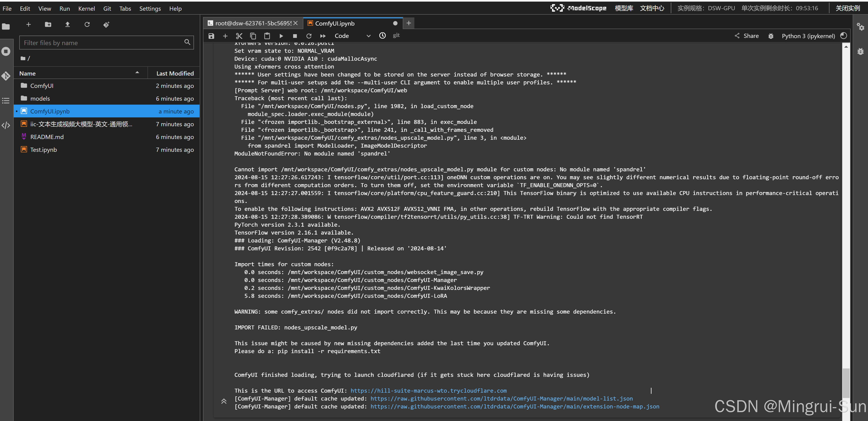Image resolution: width=868 pixels, height=421 pixels.
Task: Toggle the file browser sidebar folder icon
Action: (6, 26)
